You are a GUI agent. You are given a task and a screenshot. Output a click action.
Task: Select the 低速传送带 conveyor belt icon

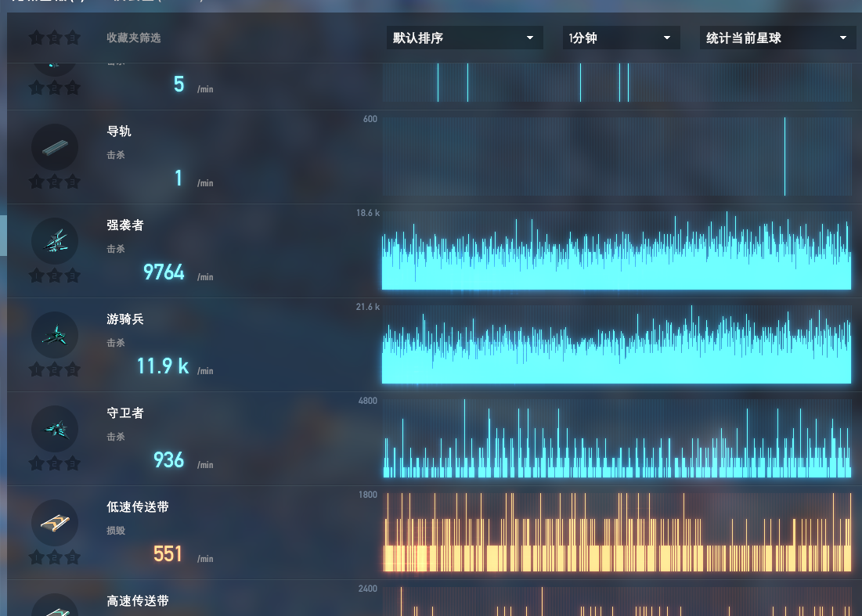(54, 523)
